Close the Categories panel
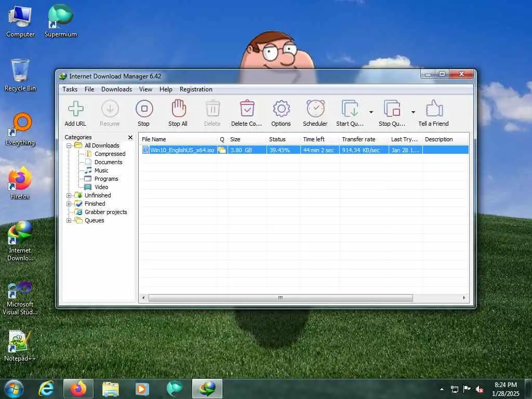The width and height of the screenshot is (532, 399). (x=130, y=137)
